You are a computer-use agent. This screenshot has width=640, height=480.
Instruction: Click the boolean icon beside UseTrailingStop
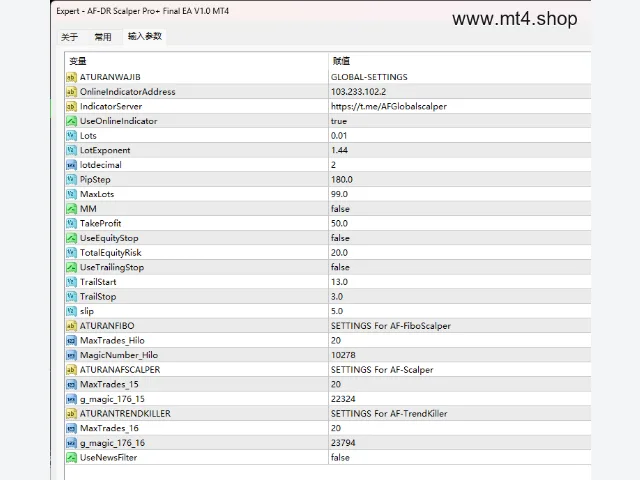(x=71, y=267)
